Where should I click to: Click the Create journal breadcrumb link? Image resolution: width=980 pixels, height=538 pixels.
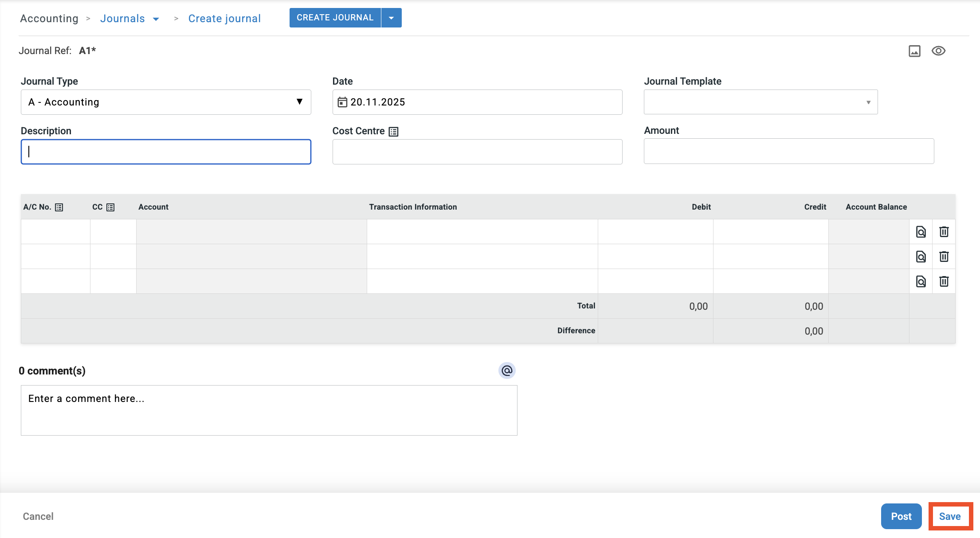224,19
